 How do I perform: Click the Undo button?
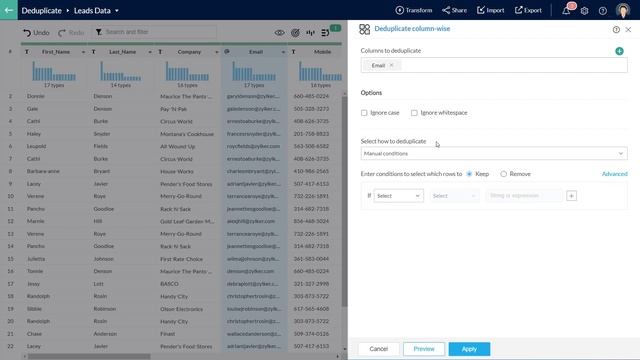(x=36, y=32)
